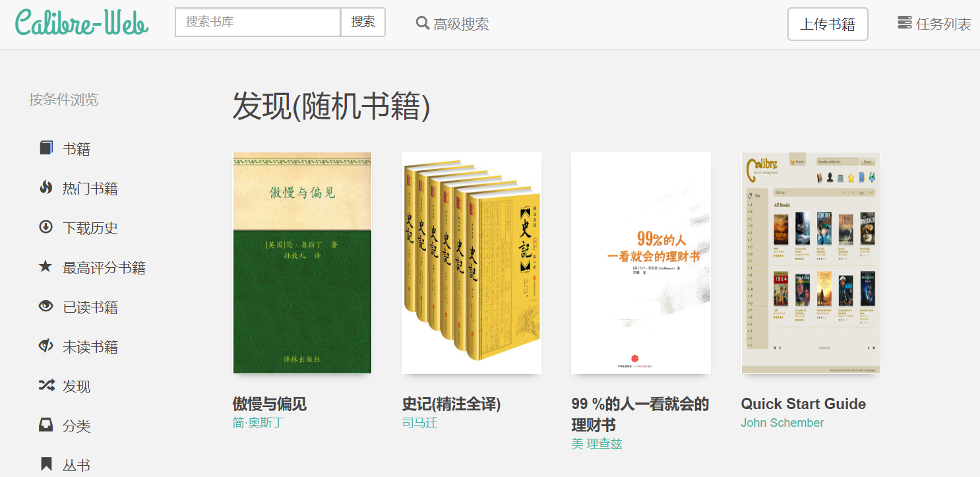Image resolution: width=980 pixels, height=477 pixels.
Task: Click the inbox icon for 分类
Action: click(x=46, y=425)
